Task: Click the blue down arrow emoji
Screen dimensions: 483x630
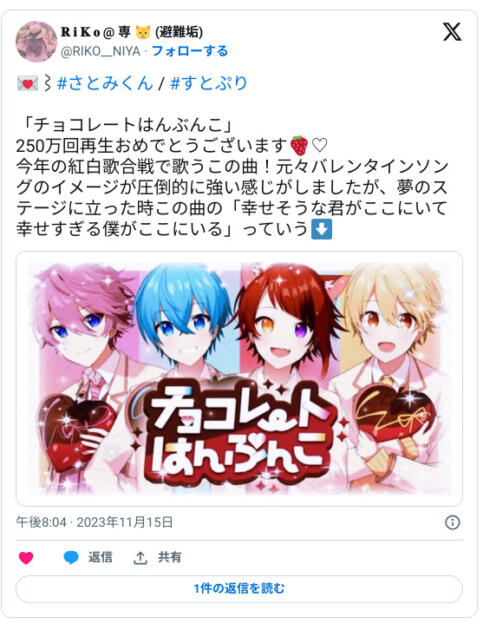Action: click(x=322, y=229)
